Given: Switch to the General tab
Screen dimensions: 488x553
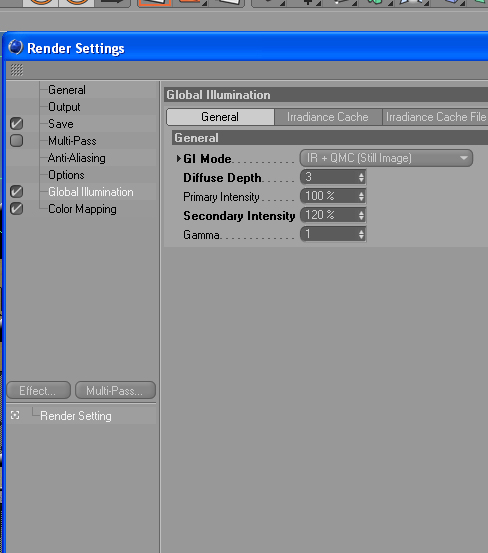Looking at the screenshot, I should click(x=220, y=117).
